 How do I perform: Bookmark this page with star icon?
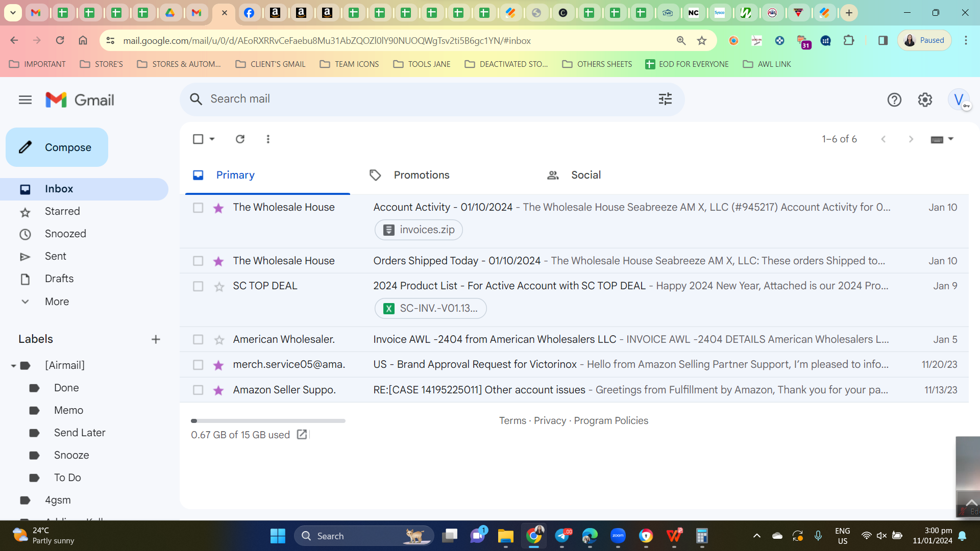(702, 40)
